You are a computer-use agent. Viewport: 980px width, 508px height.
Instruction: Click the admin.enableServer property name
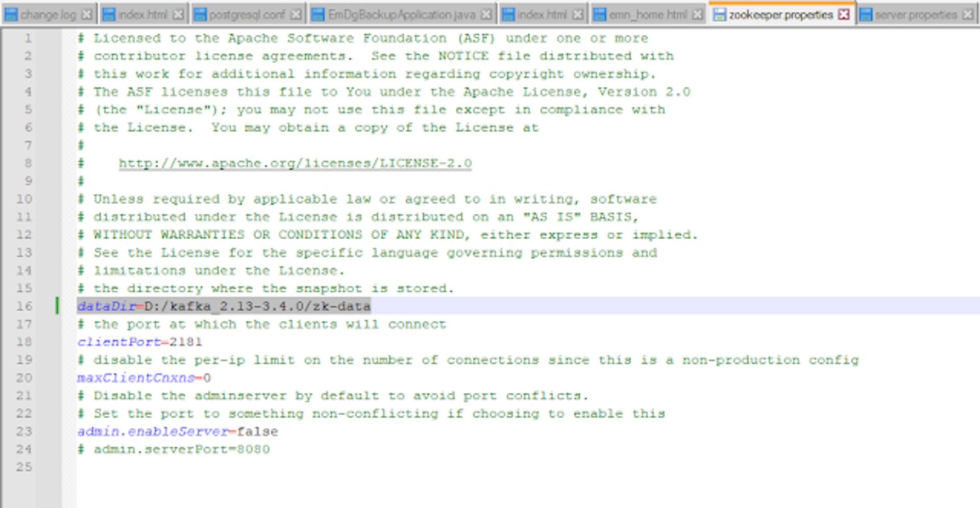(x=153, y=431)
